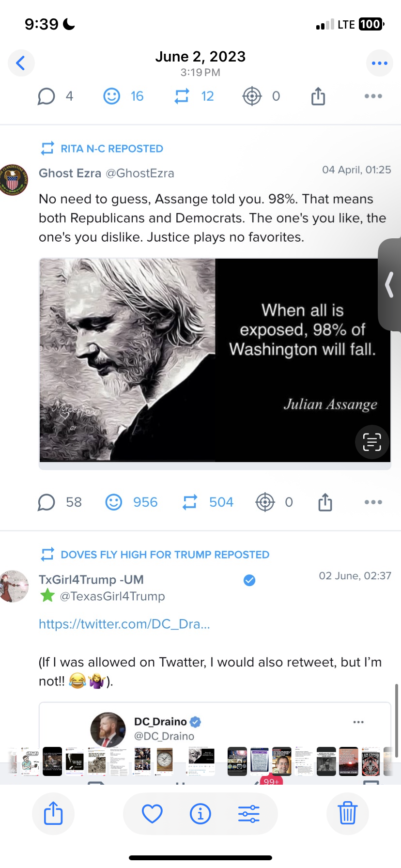
Task: Toggle the smiley reaction showing 956
Action: pos(114,502)
